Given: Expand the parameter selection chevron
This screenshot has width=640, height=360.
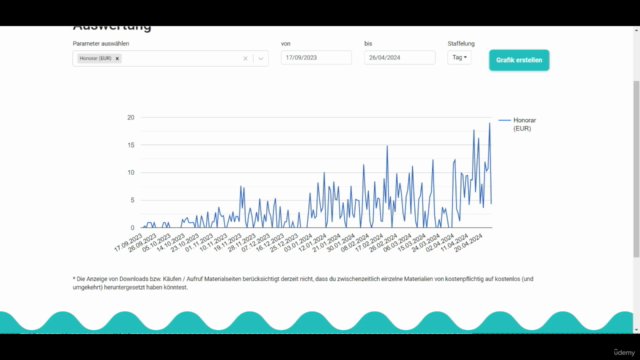Looking at the screenshot, I should [x=261, y=59].
